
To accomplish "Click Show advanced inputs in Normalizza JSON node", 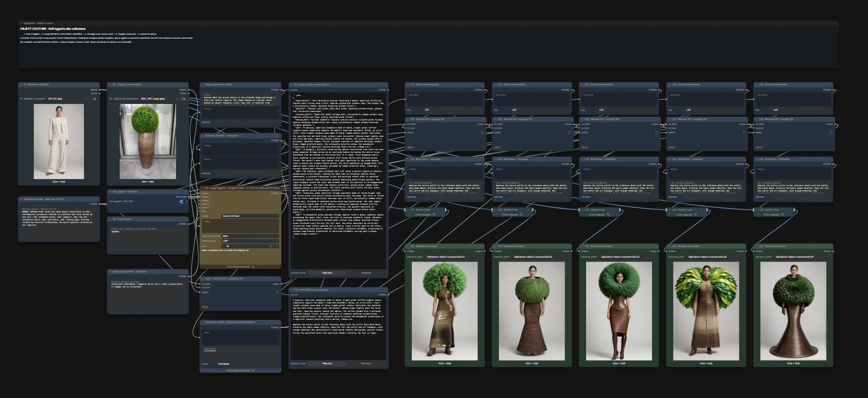I will [x=241, y=370].
